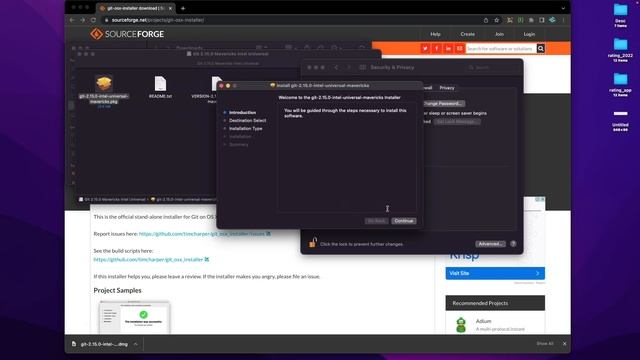Open the rating_app desktop folder
The width and height of the screenshot is (640, 360).
(x=620, y=85)
